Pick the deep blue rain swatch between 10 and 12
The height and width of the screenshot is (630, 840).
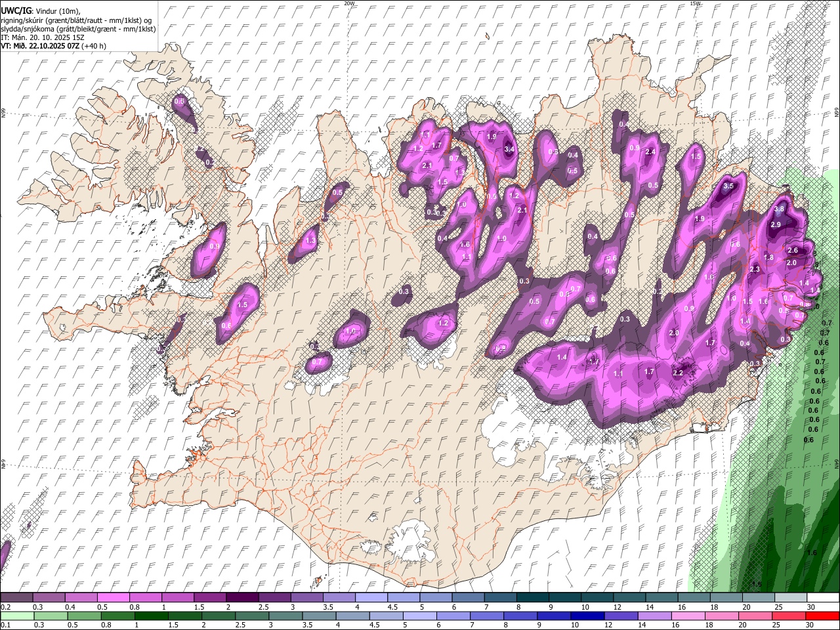588,616
